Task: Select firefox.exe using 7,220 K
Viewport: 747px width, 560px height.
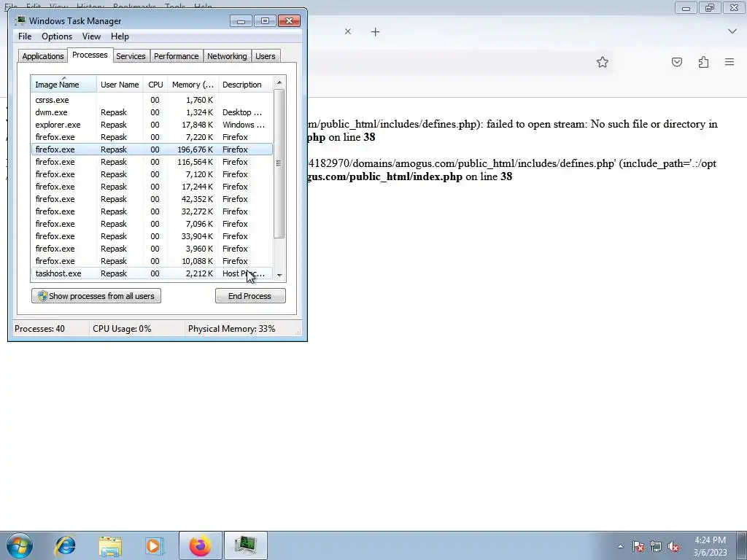Action: coord(152,137)
